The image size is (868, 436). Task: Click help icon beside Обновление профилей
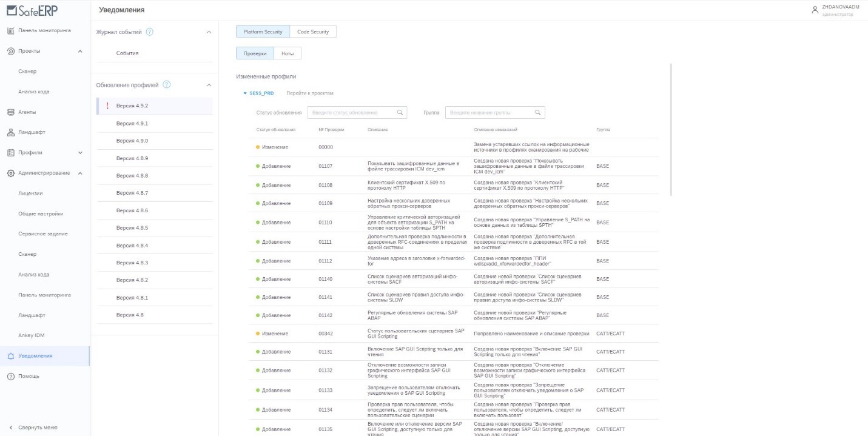(166, 84)
